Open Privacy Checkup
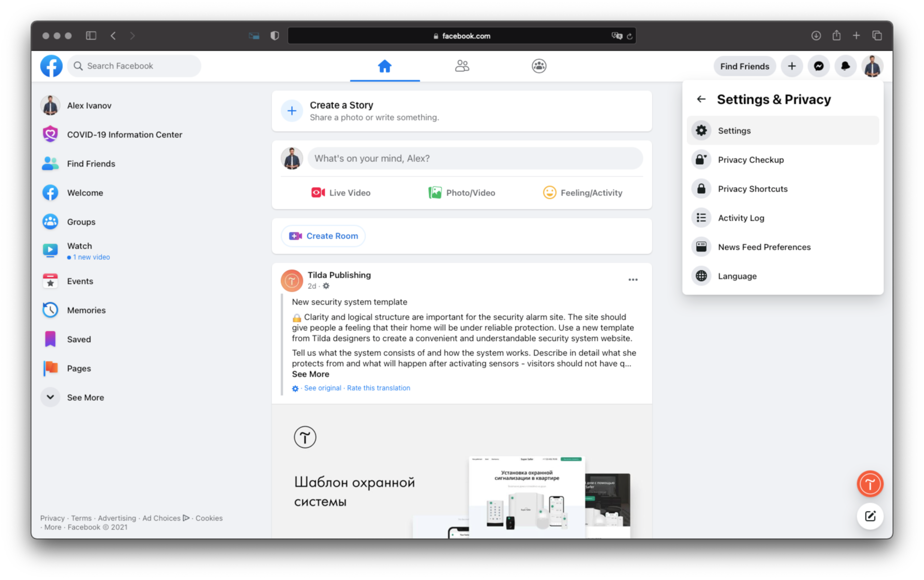Image resolution: width=924 pixels, height=580 pixels. 783,160
